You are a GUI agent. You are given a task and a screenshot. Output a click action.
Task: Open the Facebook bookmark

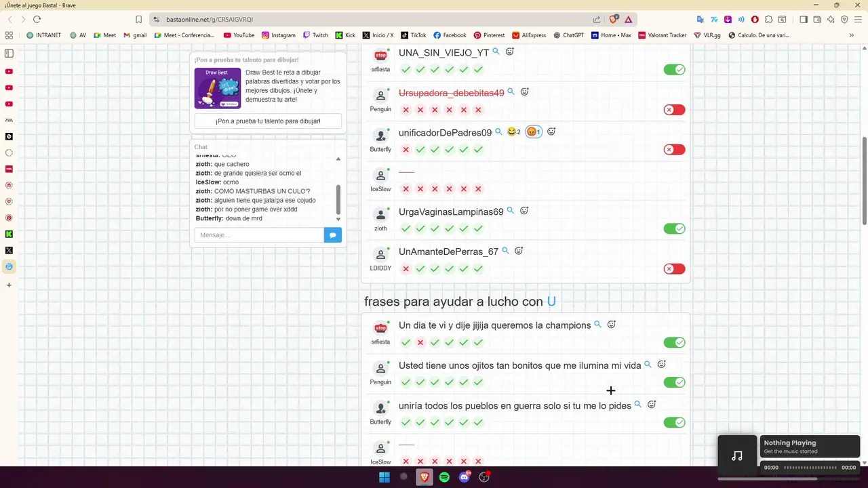(450, 35)
